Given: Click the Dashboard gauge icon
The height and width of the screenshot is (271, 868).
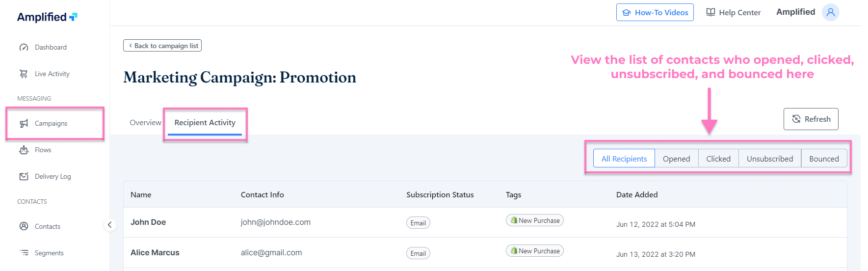Looking at the screenshot, I should (24, 48).
